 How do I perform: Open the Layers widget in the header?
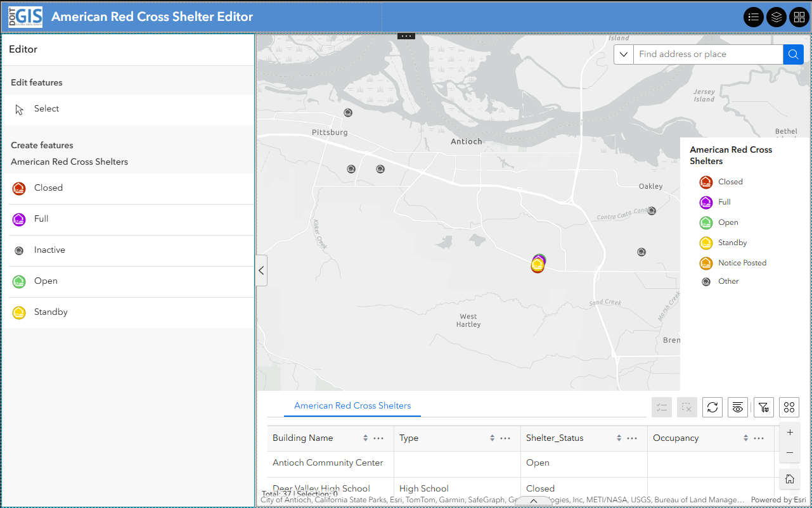point(777,17)
